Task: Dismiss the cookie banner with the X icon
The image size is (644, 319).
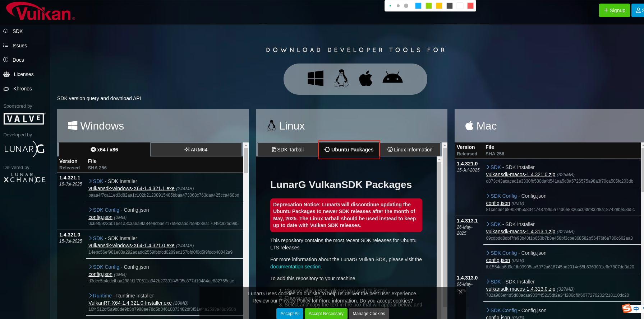Action: (460, 292)
